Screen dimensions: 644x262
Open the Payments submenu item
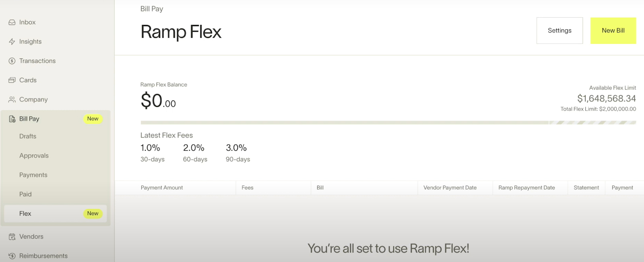(33, 175)
